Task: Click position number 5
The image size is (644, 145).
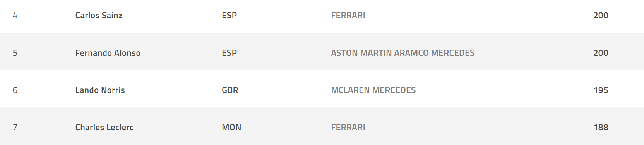Action: [15, 53]
